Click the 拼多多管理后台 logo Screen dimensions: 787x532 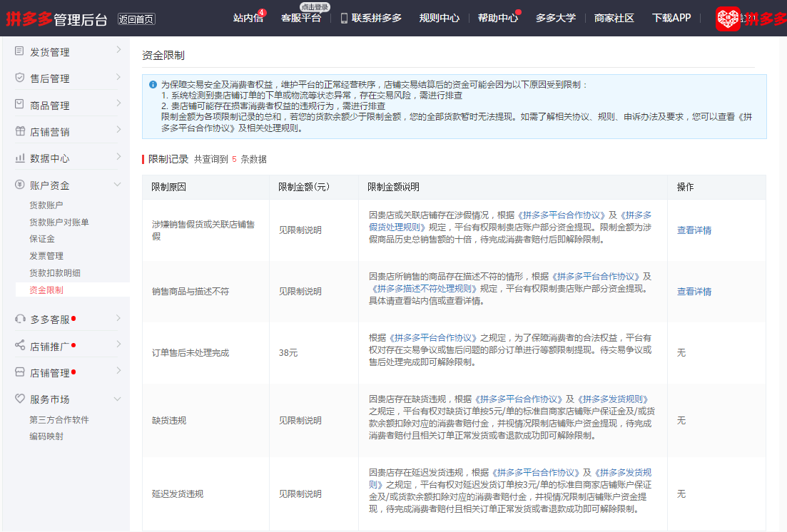coord(56,19)
